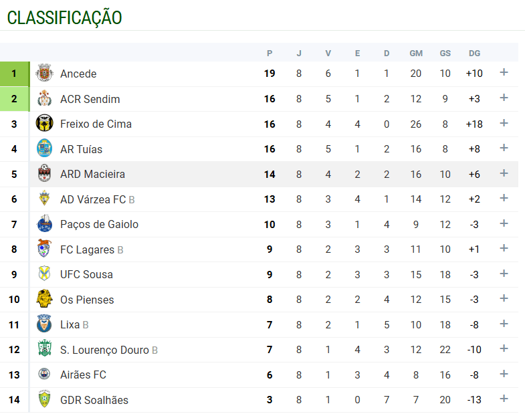Click the Freixo de Cima crest icon

(44, 124)
